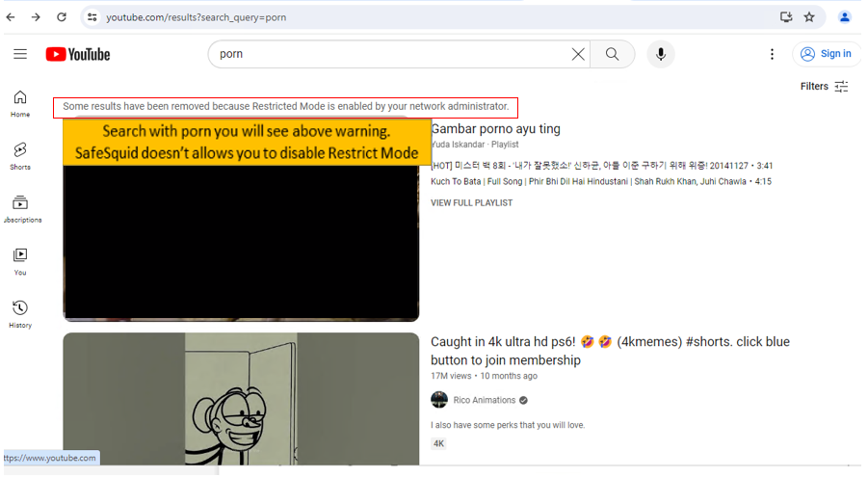Open YouTube settings three-dot menu
This screenshot has height=477, width=868.
[x=772, y=54]
